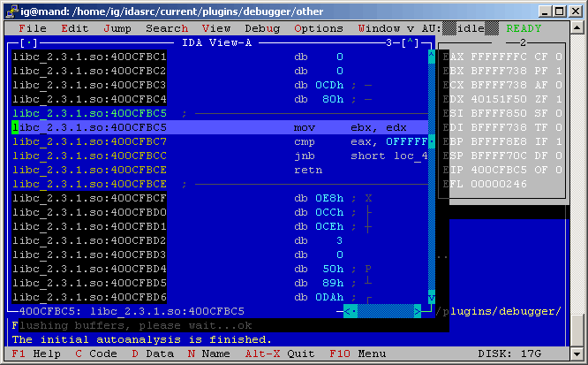Click EBX register value in registers window
This screenshot has height=365, width=588.
tap(499, 71)
